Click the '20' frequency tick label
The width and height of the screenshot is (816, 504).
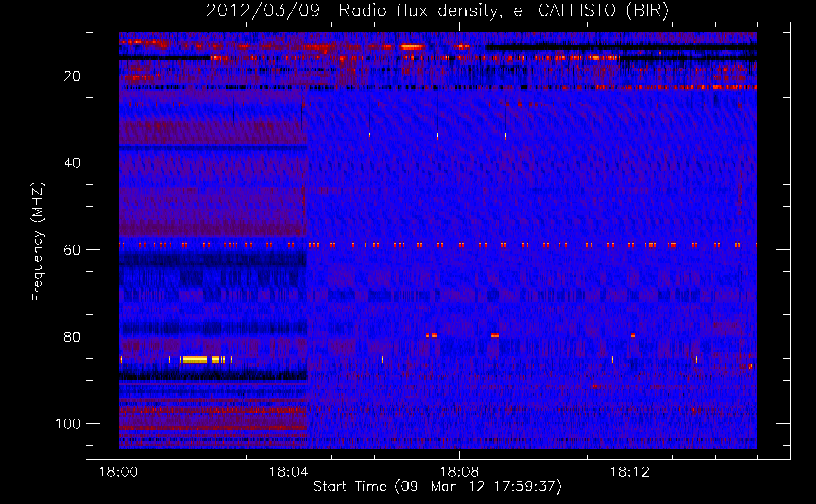(72, 76)
